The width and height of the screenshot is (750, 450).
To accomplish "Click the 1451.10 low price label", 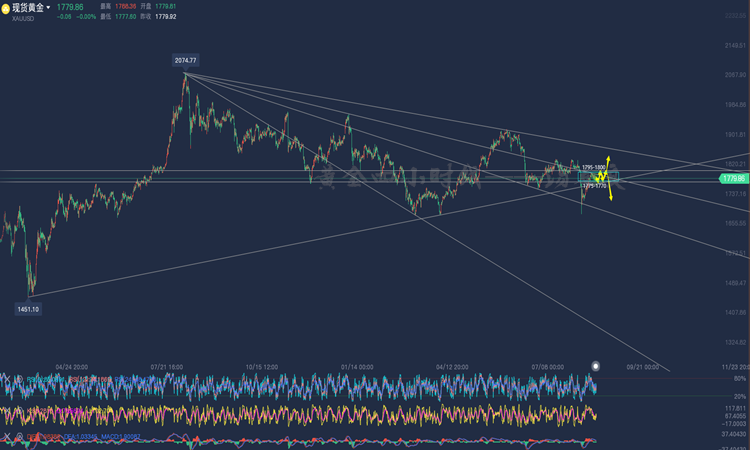I will pos(28,310).
